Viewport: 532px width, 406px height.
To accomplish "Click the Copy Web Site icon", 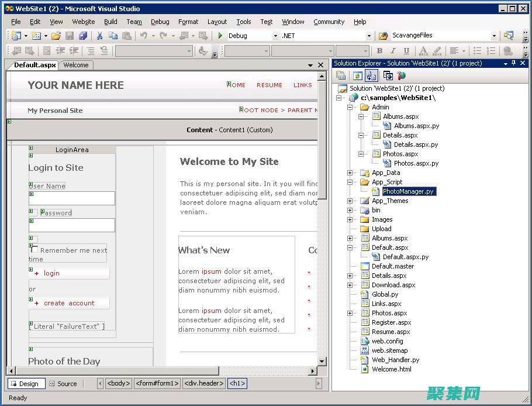I will pyautogui.click(x=387, y=75).
